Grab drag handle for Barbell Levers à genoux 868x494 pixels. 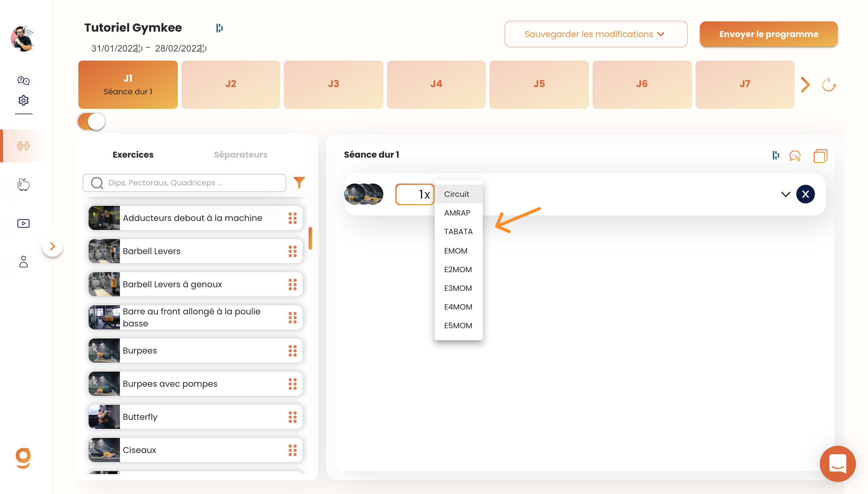[292, 284]
